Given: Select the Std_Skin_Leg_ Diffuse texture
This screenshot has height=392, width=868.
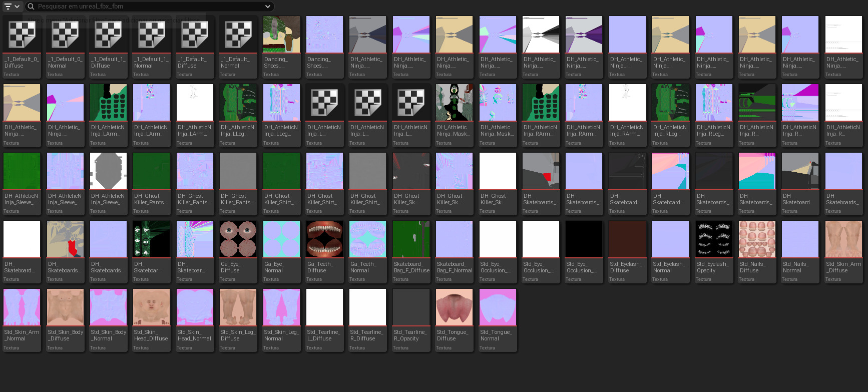Looking at the screenshot, I should [238, 320].
